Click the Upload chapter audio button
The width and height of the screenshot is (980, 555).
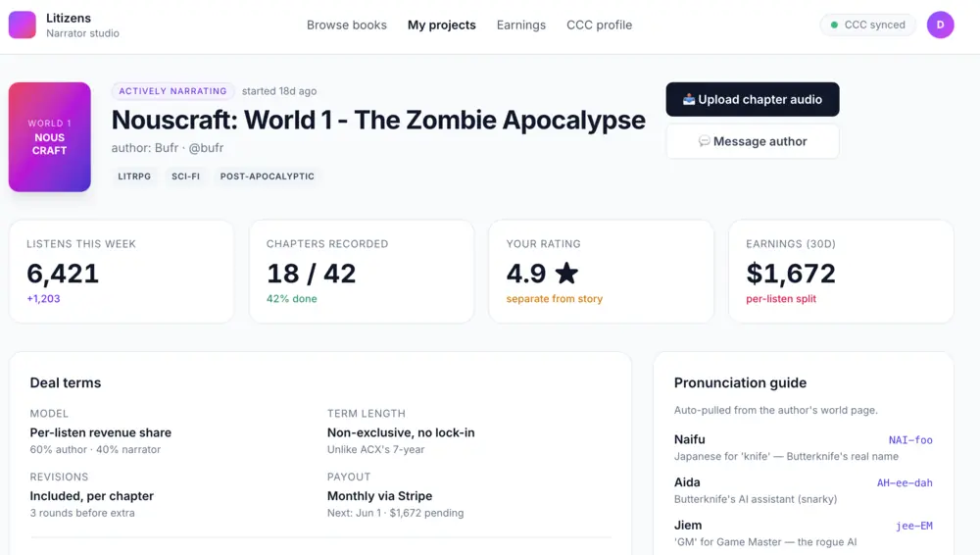click(753, 99)
